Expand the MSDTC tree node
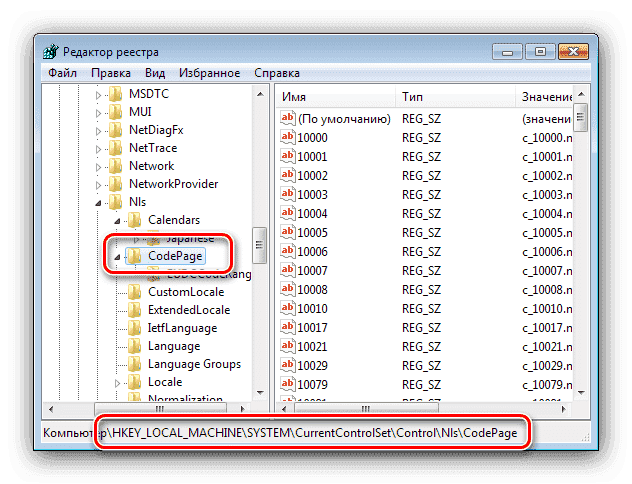Viewport: 632px width, 484px height. point(98,93)
